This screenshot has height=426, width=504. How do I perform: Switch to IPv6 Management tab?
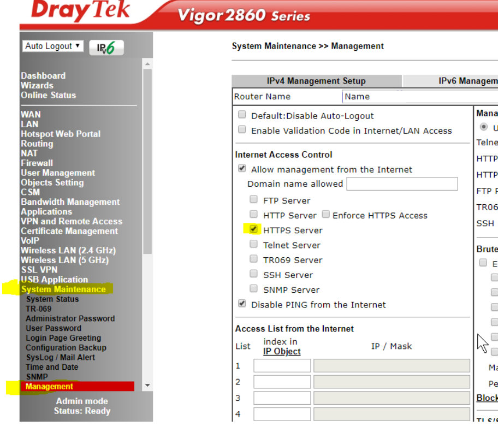pos(450,81)
